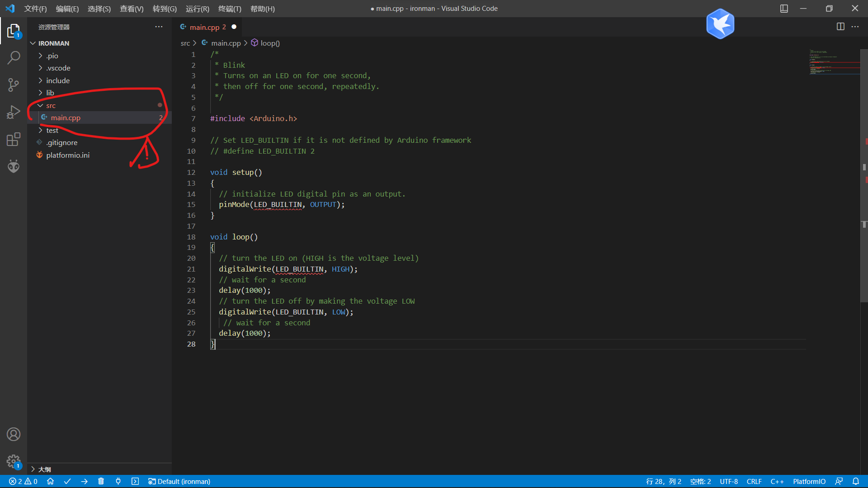Open the Run and Debug view

pos(14,112)
